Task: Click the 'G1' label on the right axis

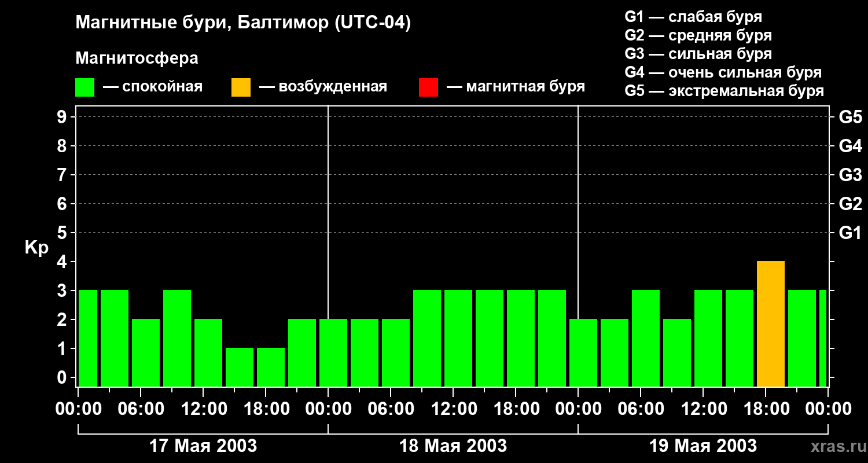Action: [x=851, y=233]
